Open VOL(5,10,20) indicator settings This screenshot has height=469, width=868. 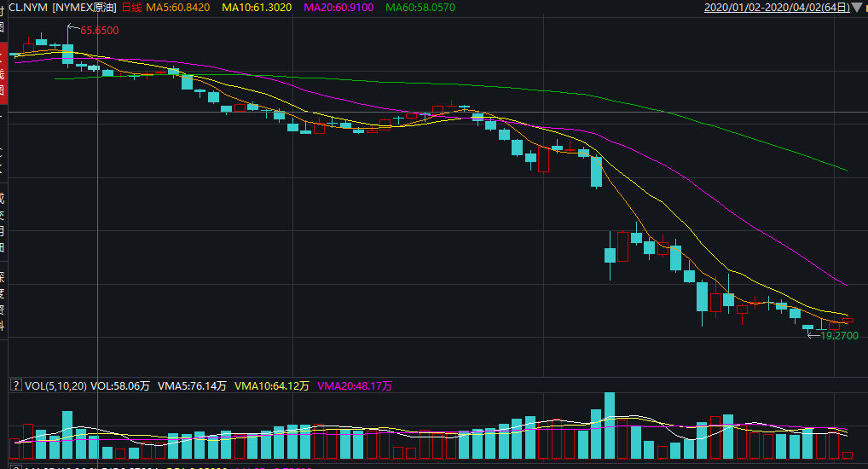(x=55, y=386)
